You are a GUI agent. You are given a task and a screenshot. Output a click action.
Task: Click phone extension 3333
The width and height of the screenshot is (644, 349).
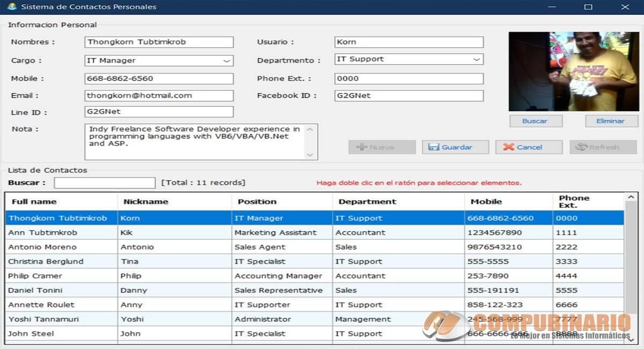pos(588,261)
